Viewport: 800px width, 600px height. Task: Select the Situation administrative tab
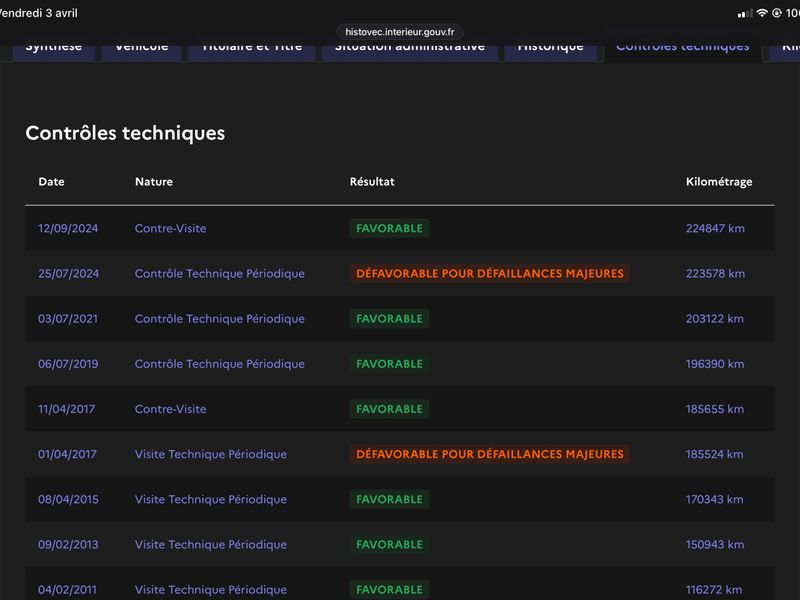410,51
